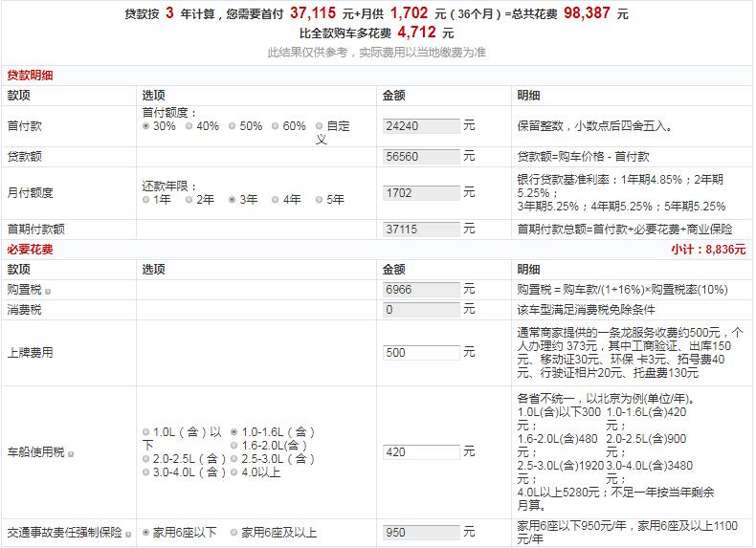756x548 pixels.
Task: Open help icon next to 购置税
Action: pos(48,292)
